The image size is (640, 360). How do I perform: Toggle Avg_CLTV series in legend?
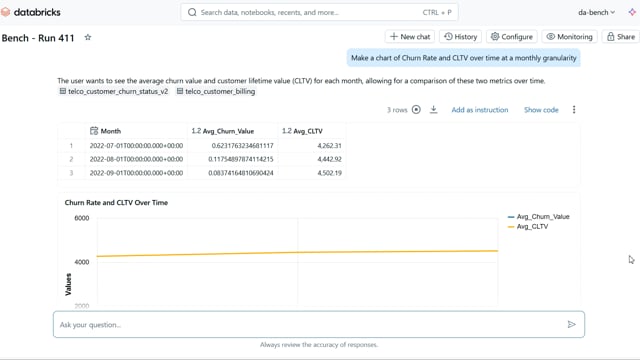pyautogui.click(x=528, y=227)
